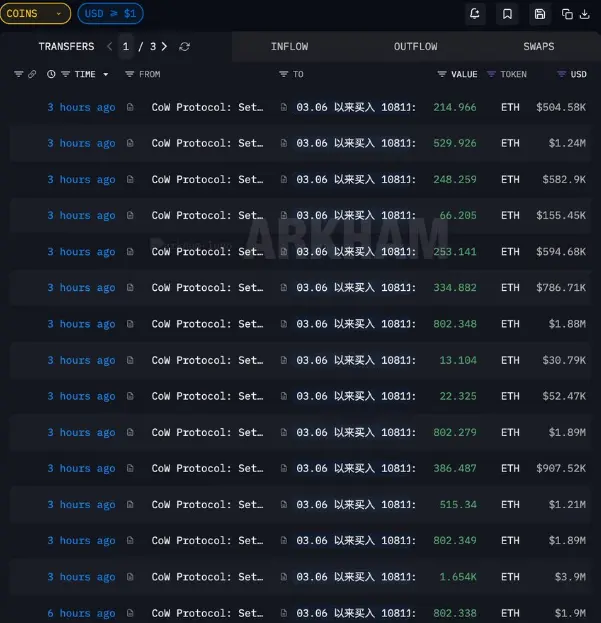
Task: Click the copy icon in header
Action: (567, 14)
